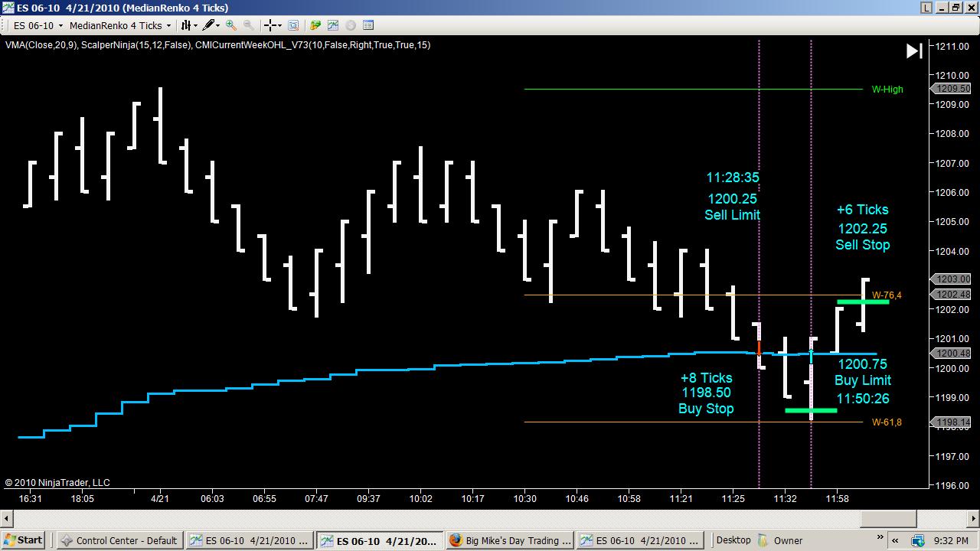Click the zoom out magnifier icon
This screenshot has height=551, width=980.
click(248, 25)
